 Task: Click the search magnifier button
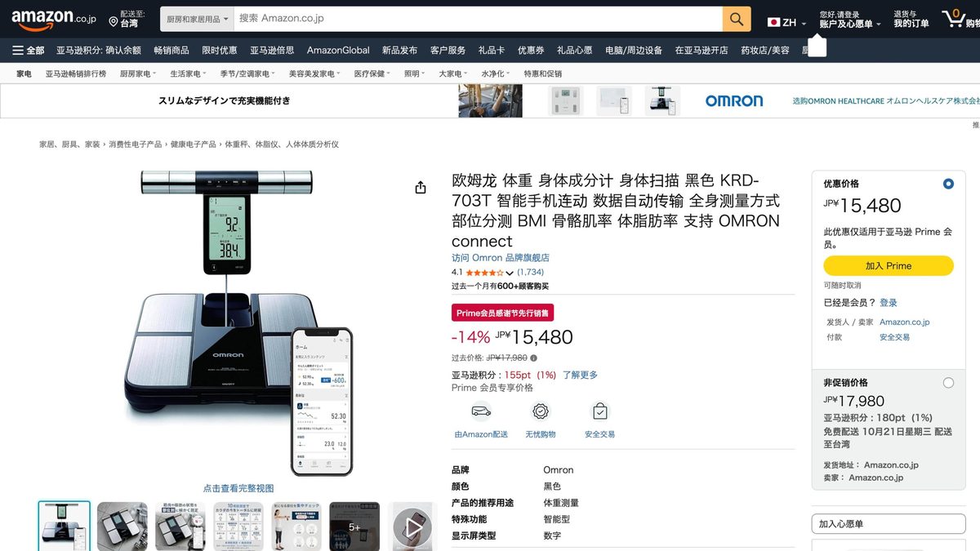click(737, 19)
